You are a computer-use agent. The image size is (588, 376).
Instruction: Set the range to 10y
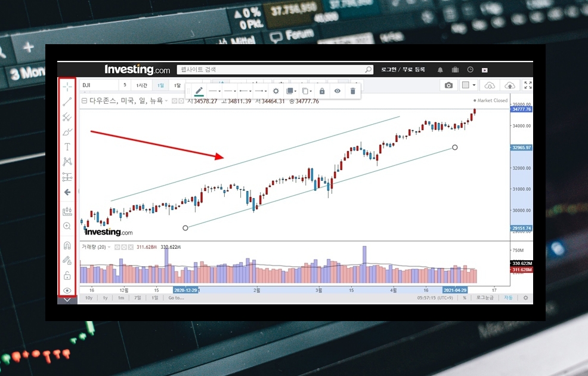(x=89, y=298)
